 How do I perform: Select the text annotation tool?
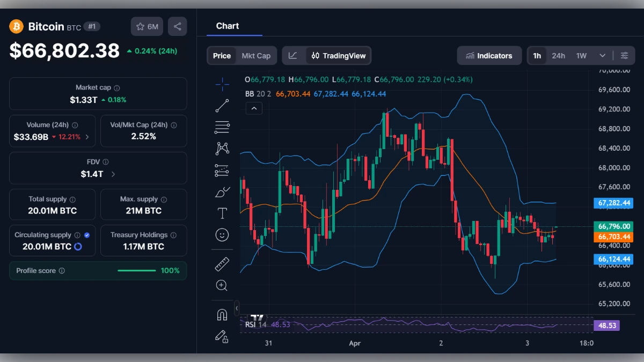pos(222,213)
